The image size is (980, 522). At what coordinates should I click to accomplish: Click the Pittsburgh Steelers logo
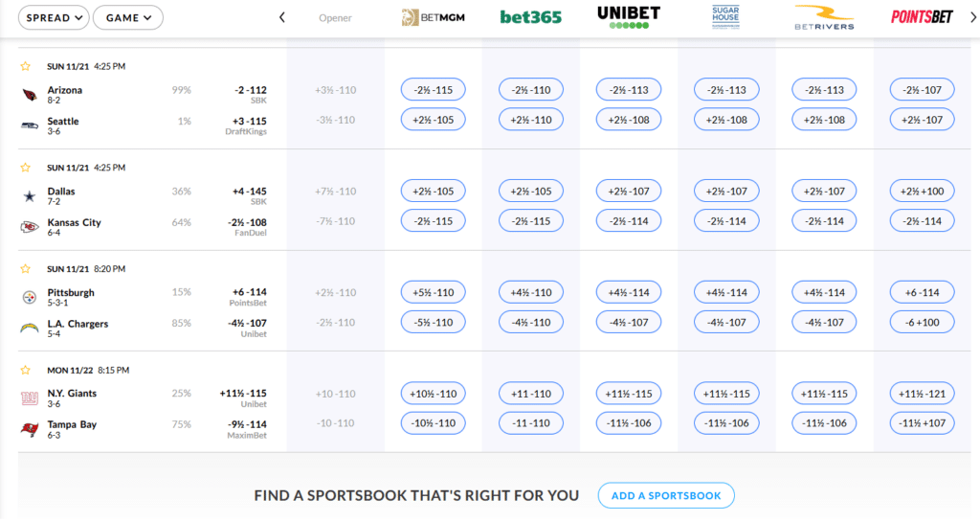30,297
